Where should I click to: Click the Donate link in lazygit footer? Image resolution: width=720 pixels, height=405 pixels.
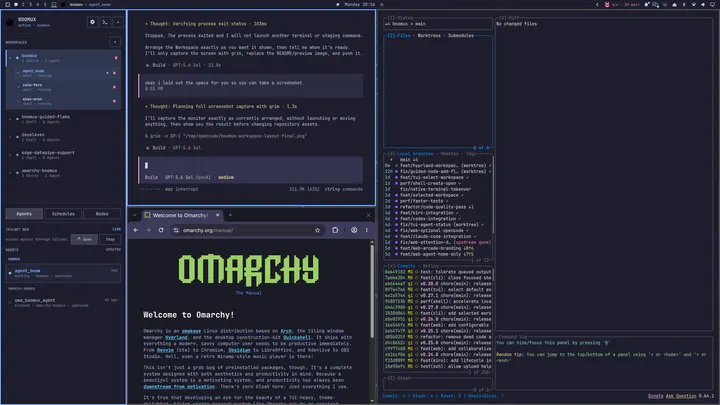655,396
